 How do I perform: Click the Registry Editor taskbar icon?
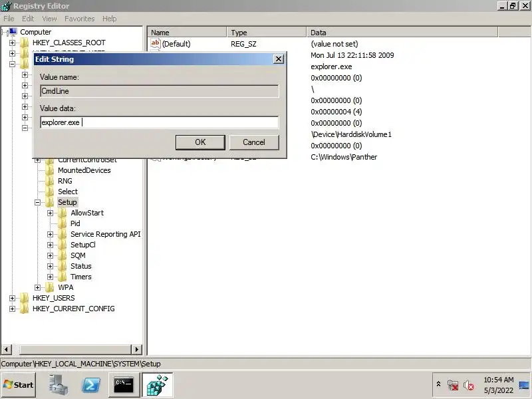coord(158,385)
